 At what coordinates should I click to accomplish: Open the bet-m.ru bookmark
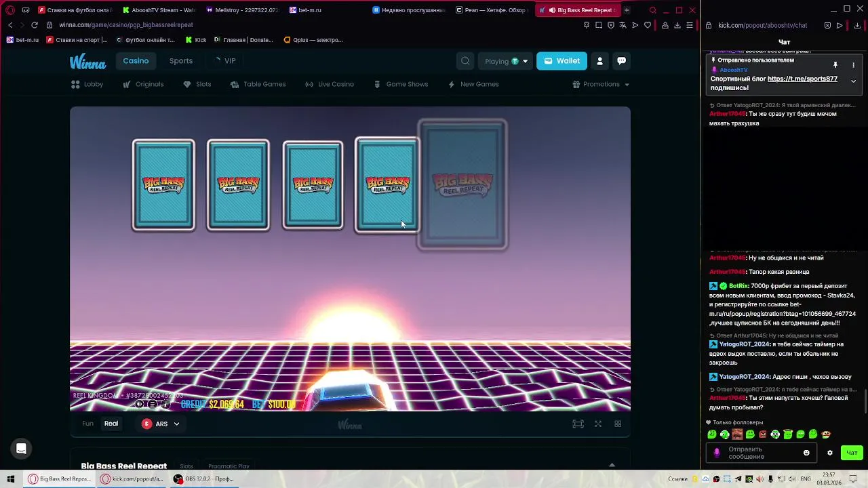(x=22, y=40)
